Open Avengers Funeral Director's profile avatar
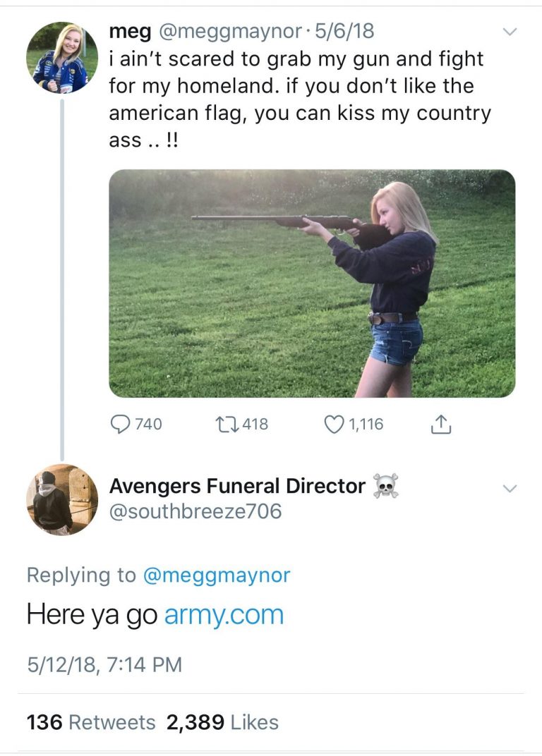 point(62,499)
